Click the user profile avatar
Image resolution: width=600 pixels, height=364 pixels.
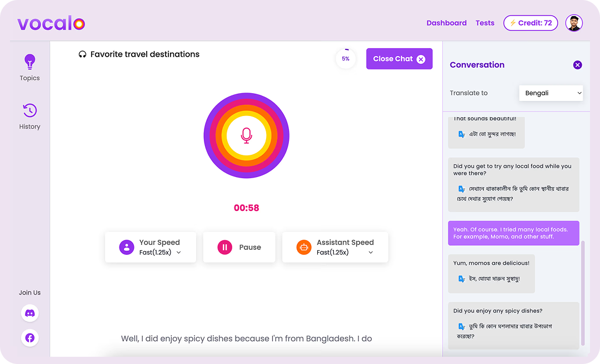tap(574, 23)
